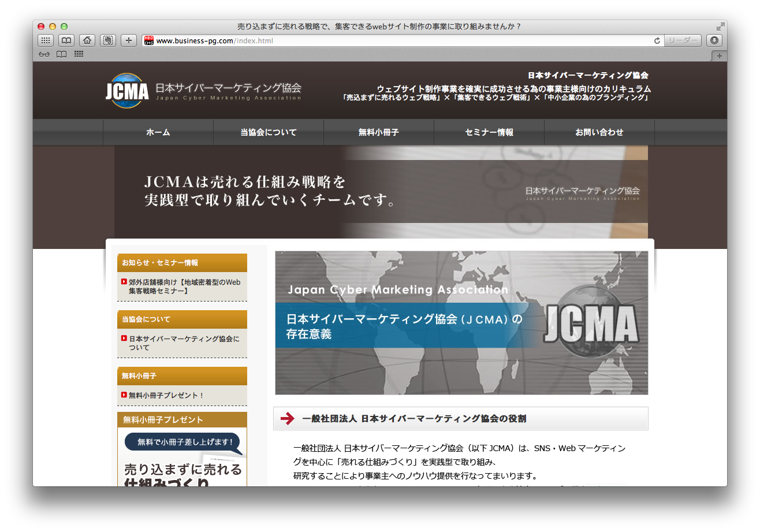Image resolution: width=760 pixels, height=532 pixels.
Task: Open the ホーム navigation tab
Action: 158,132
